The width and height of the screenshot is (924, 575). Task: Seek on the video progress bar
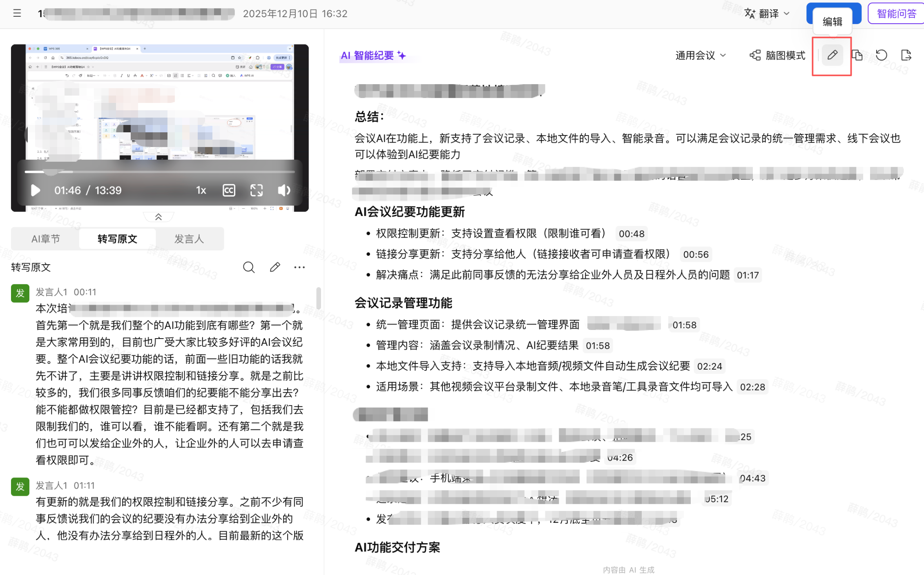coord(160,172)
